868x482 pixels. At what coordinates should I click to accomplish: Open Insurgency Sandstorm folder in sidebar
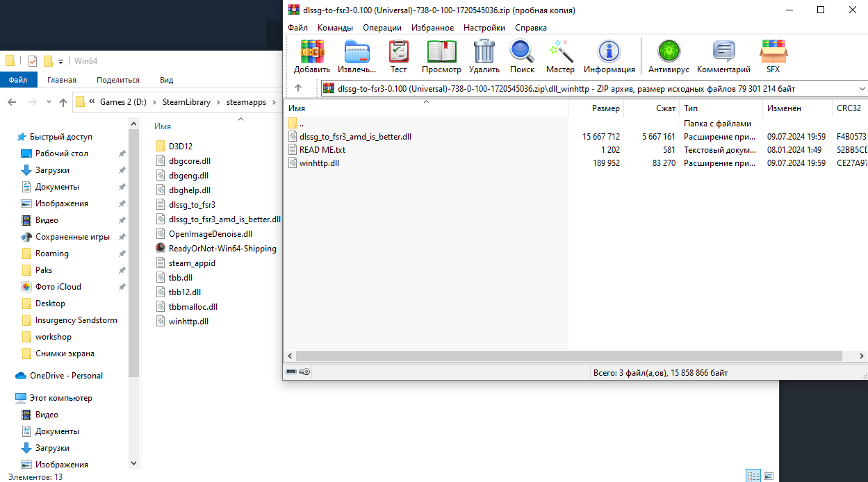[x=76, y=320]
